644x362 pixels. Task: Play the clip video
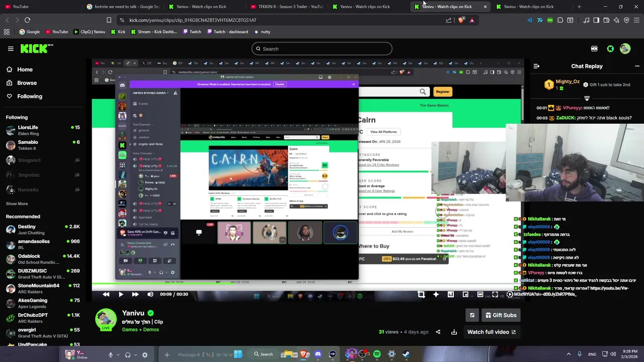point(121,295)
